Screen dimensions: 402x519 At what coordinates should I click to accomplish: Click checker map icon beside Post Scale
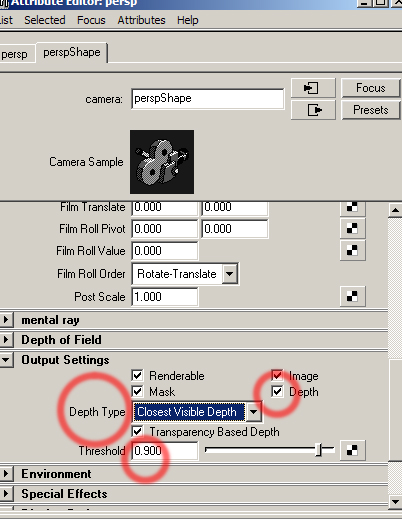353,296
